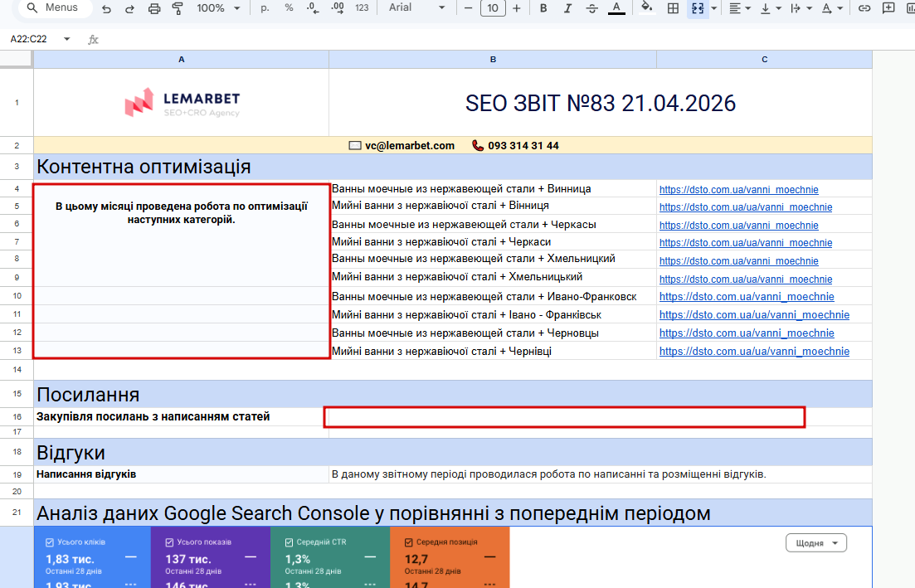Viewport: 915px width, 588px height.
Task: Click the Insert comment icon
Action: (889, 8)
